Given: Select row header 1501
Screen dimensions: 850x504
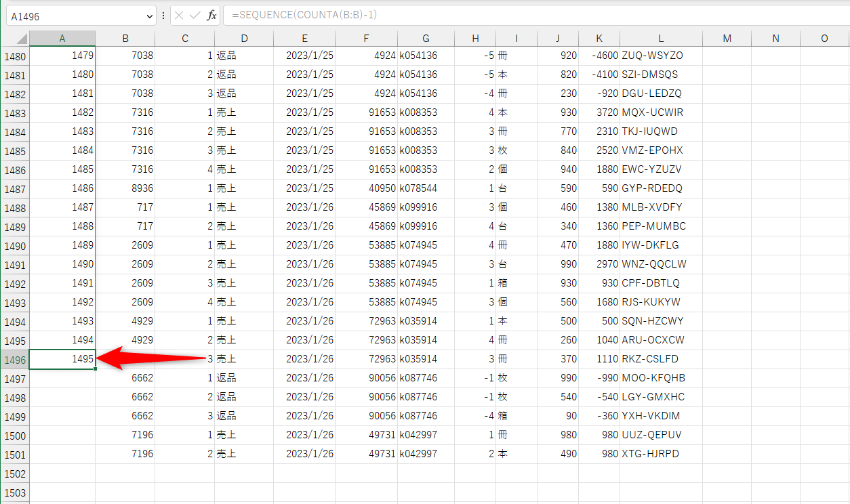Looking at the screenshot, I should [15, 455].
